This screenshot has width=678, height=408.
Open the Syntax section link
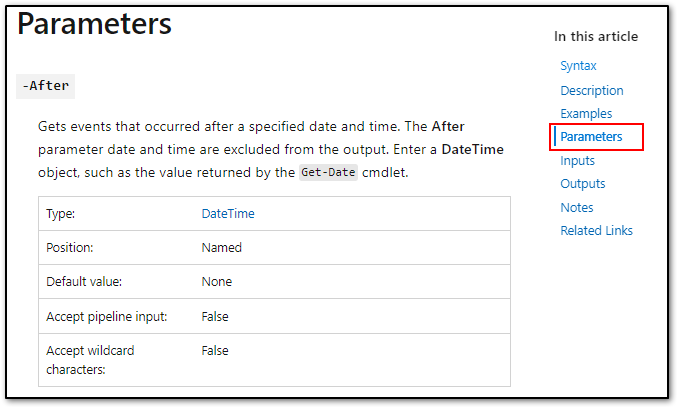578,66
